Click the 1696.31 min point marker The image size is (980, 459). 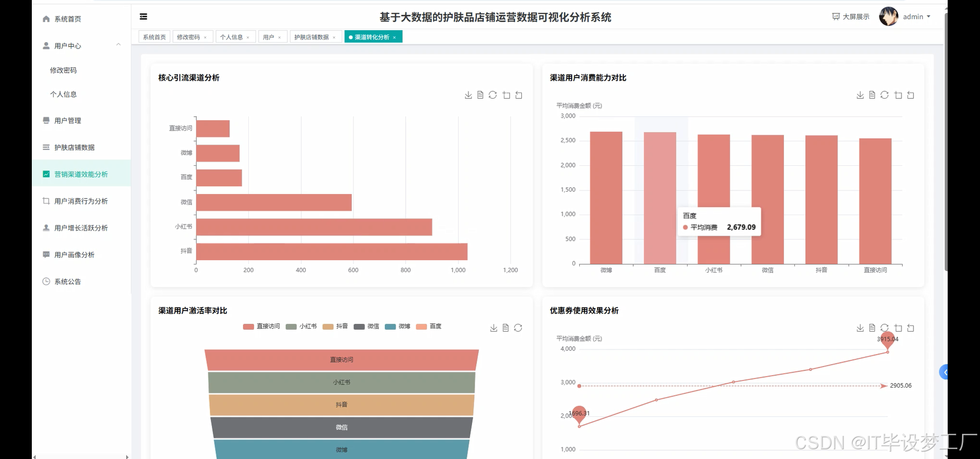pyautogui.click(x=579, y=415)
